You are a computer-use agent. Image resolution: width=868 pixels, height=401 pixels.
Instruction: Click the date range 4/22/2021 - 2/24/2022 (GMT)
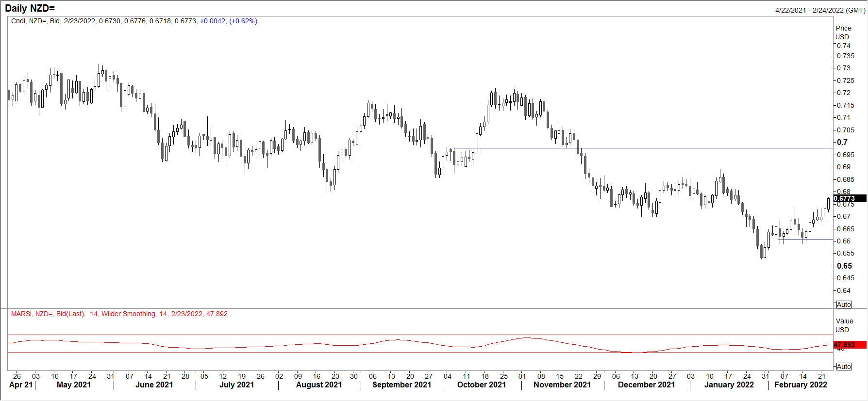pos(820,10)
